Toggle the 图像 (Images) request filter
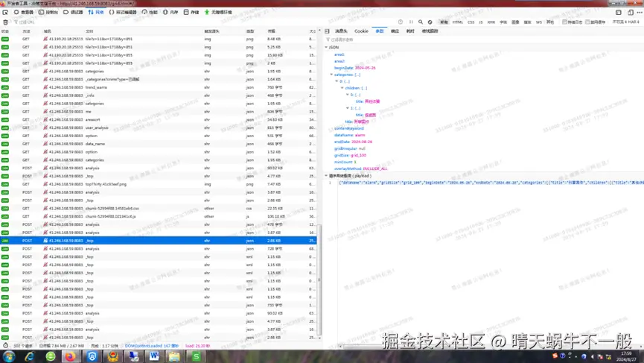Viewport: 644px width, 363px height. point(515,22)
